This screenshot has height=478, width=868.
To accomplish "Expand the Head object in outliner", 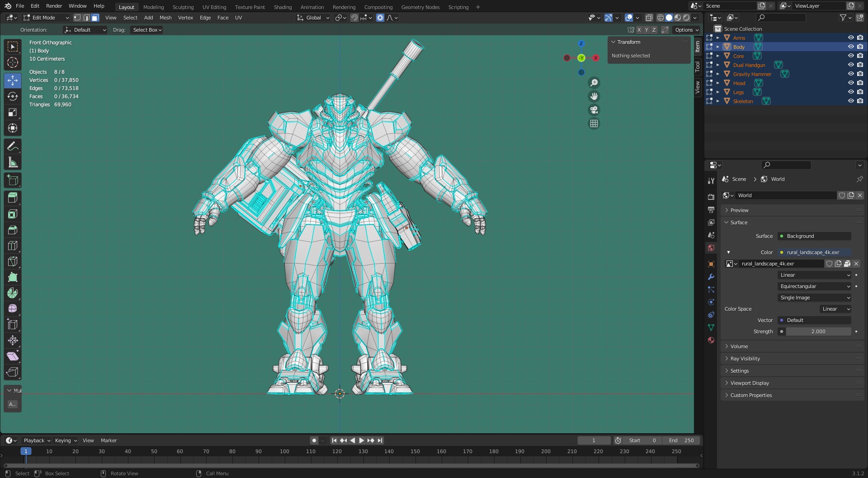I will tap(718, 83).
